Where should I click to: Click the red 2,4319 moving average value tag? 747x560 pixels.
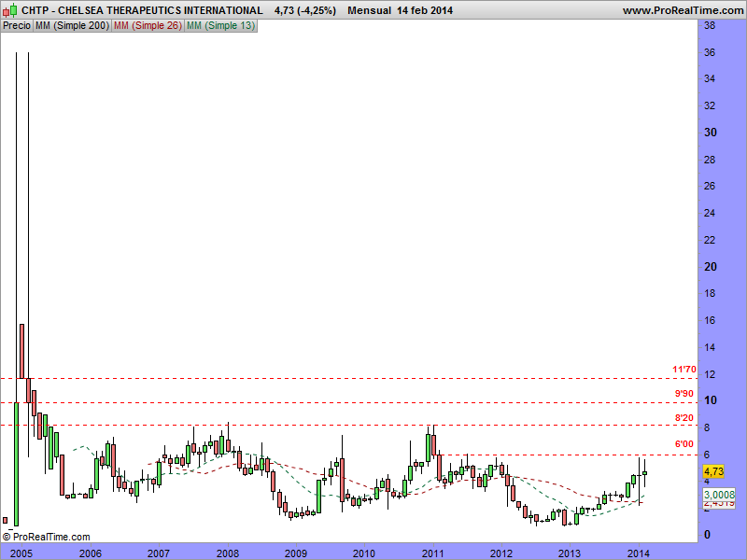719,503
